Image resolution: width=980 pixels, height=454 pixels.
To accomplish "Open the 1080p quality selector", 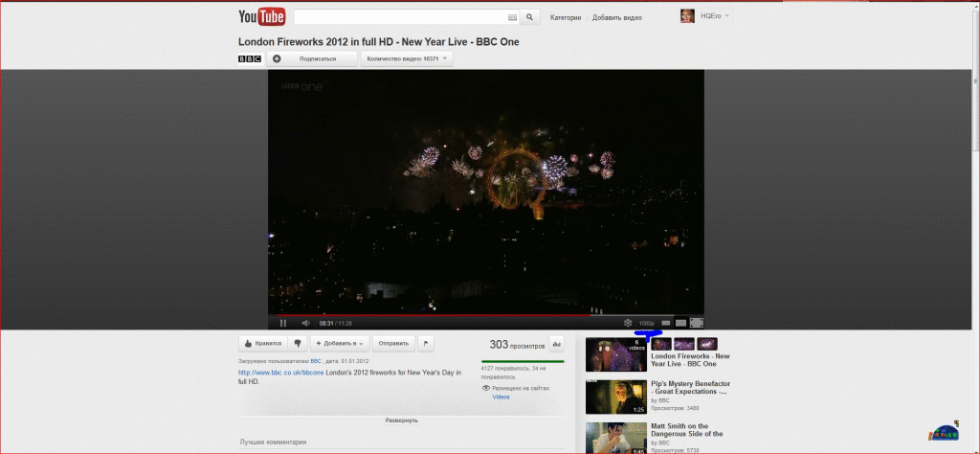I will pyautogui.click(x=647, y=324).
